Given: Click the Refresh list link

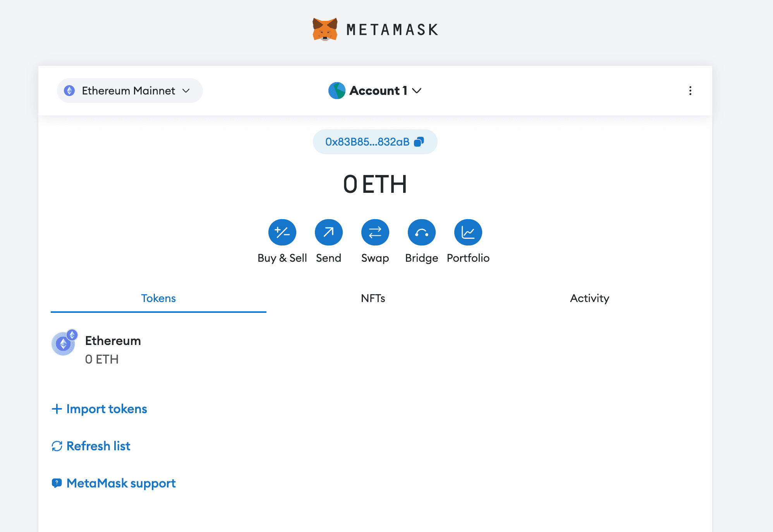Looking at the screenshot, I should [x=98, y=446].
